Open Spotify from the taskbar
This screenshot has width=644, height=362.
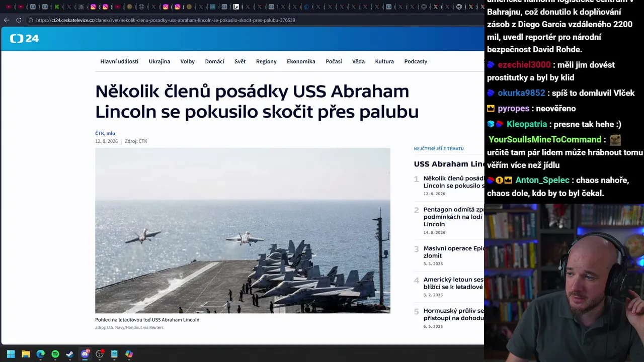coord(55,354)
